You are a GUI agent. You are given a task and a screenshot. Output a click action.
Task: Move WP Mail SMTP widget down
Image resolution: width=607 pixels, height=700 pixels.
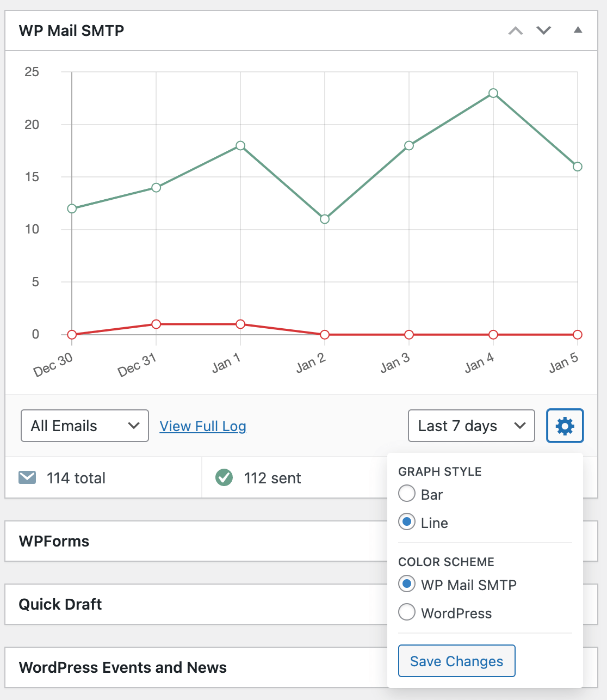pyautogui.click(x=544, y=30)
